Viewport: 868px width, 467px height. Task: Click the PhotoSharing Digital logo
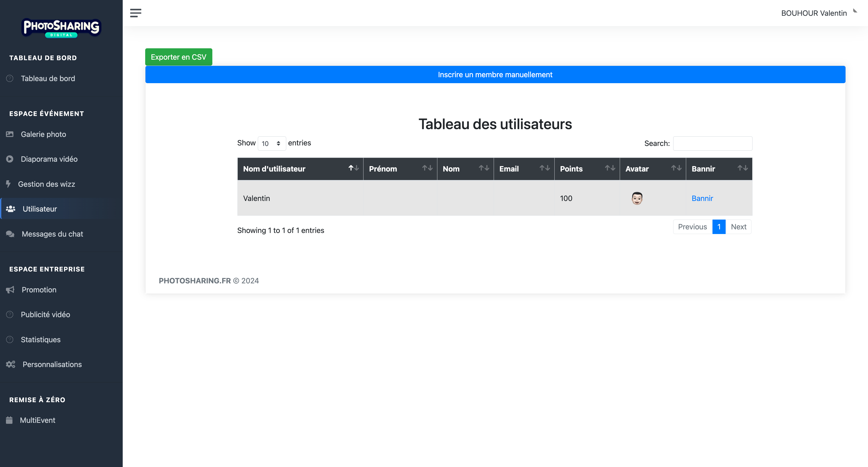pyautogui.click(x=61, y=28)
